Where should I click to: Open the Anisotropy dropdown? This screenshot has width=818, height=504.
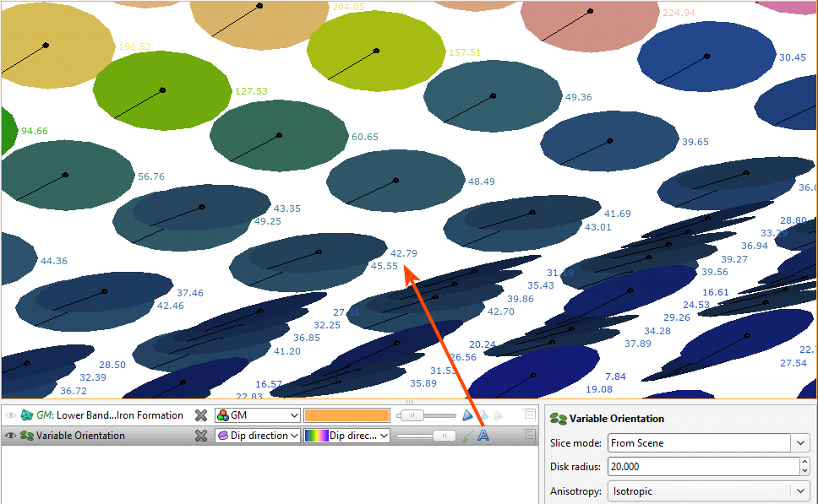(x=801, y=490)
